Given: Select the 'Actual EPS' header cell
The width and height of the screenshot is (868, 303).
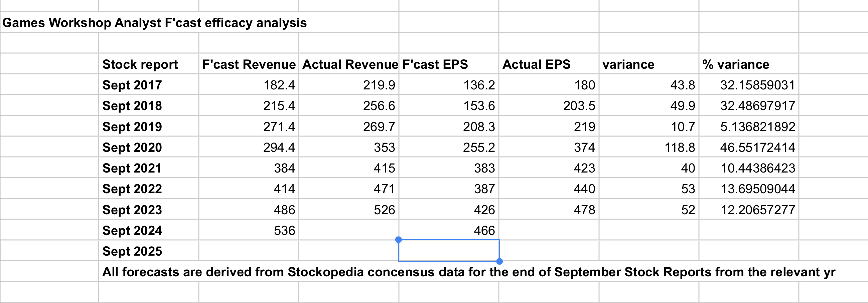Looking at the screenshot, I should click(x=549, y=64).
